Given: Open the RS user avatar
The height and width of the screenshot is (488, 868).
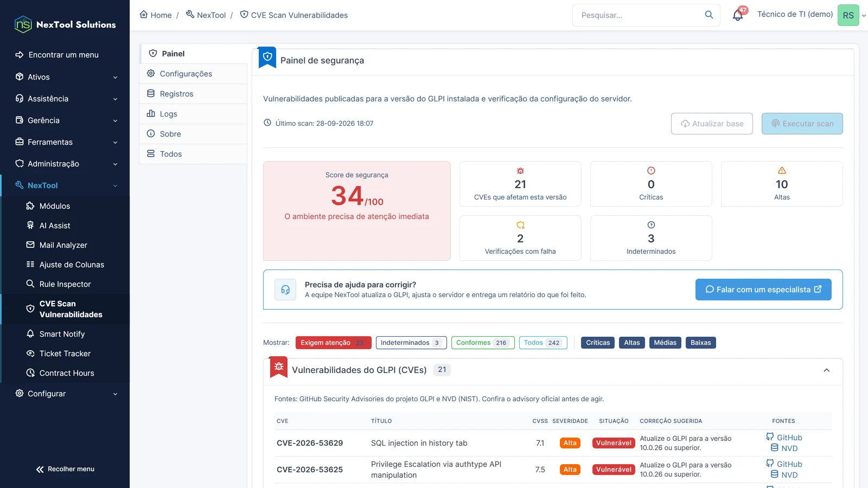Looking at the screenshot, I should pyautogui.click(x=848, y=15).
